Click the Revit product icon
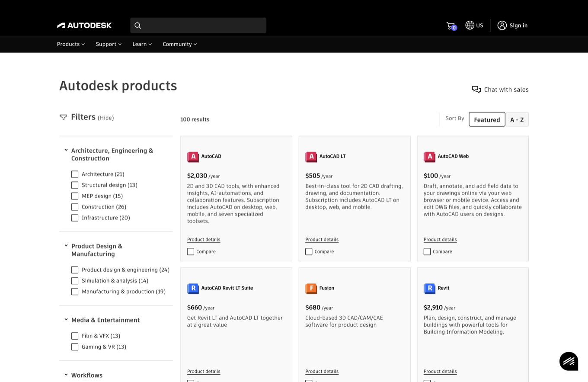Image resolution: width=588 pixels, height=382 pixels. (x=429, y=289)
